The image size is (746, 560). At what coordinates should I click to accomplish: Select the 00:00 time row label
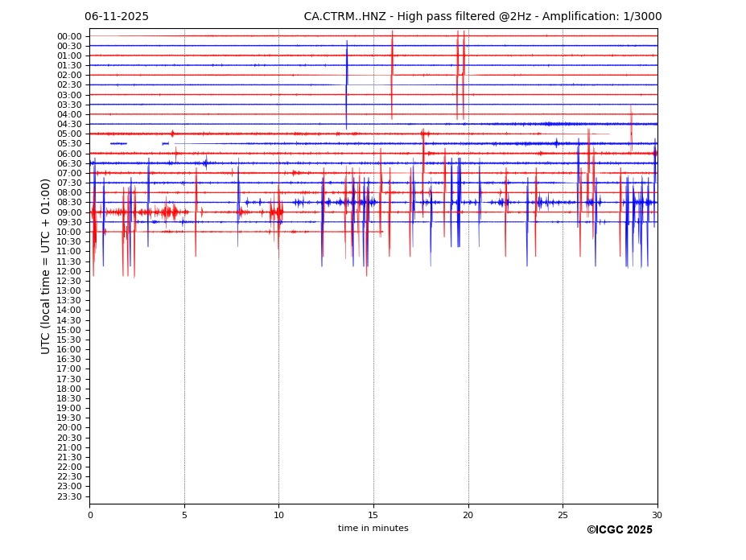click(69, 36)
